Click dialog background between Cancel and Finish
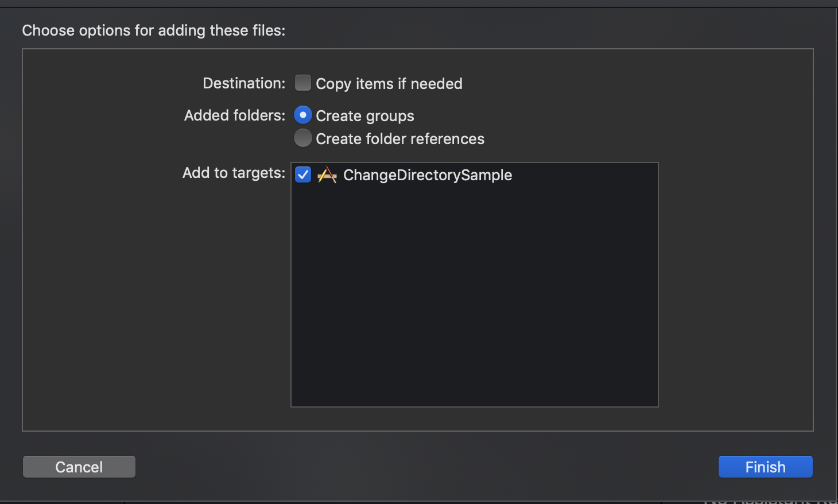Viewport: 838px width, 504px height. tap(425, 467)
